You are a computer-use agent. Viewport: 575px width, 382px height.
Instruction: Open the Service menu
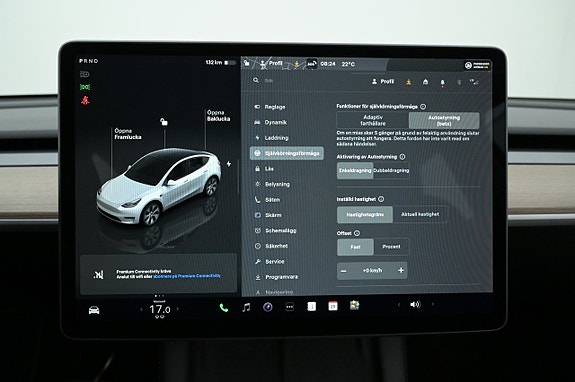(x=270, y=261)
